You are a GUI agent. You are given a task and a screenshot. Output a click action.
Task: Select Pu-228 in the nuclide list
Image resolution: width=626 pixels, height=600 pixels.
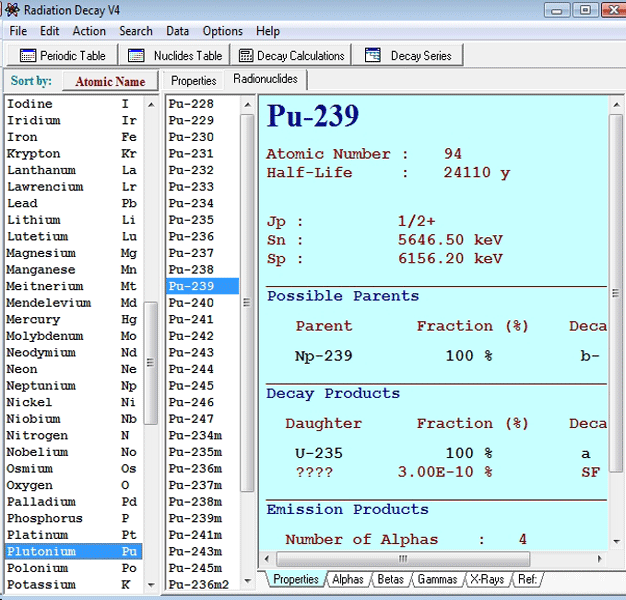pos(202,104)
